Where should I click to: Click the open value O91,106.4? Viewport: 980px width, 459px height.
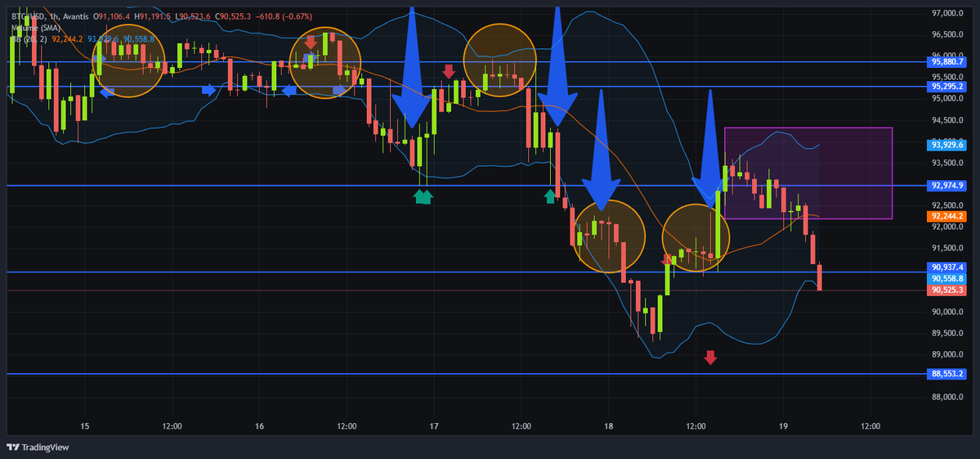pos(110,16)
